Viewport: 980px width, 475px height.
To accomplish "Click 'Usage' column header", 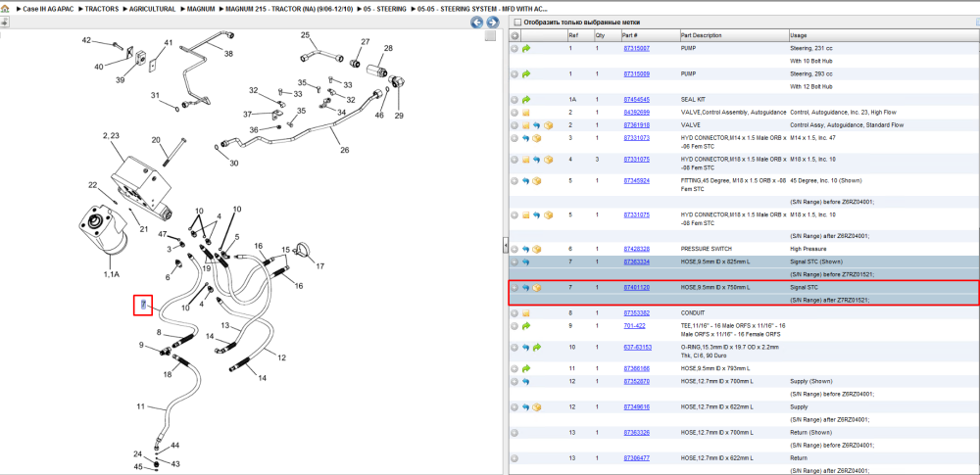I will point(798,35).
